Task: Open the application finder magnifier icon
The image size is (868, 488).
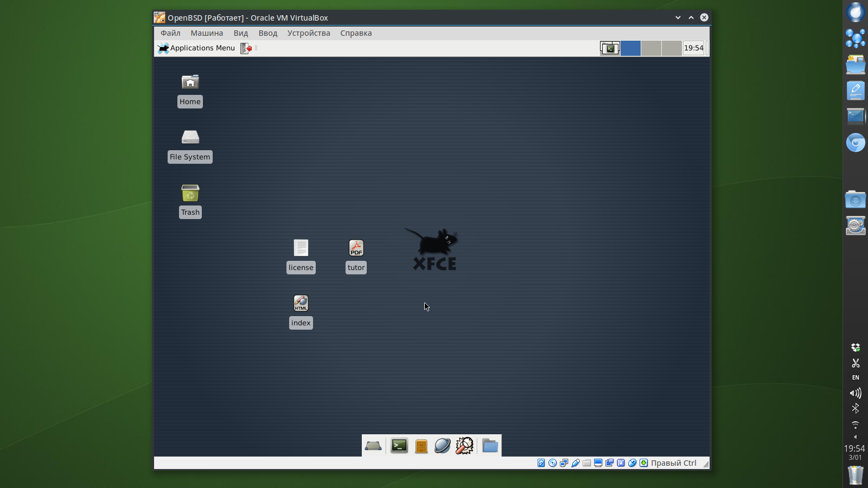Action: click(464, 446)
